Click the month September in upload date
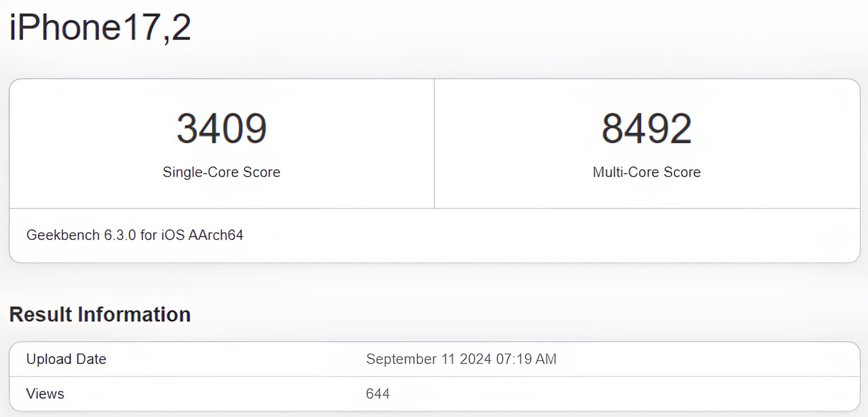 401,359
